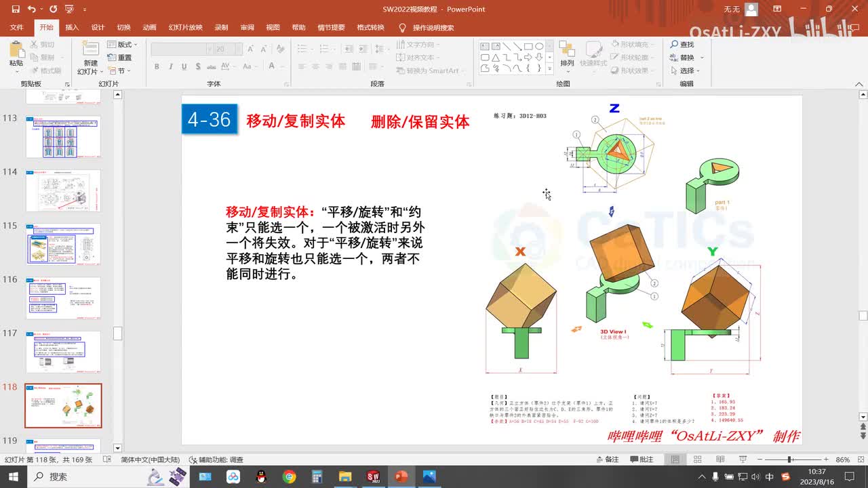The width and height of the screenshot is (868, 488).
Task: Select slide 114 thumbnail
Action: [63, 191]
